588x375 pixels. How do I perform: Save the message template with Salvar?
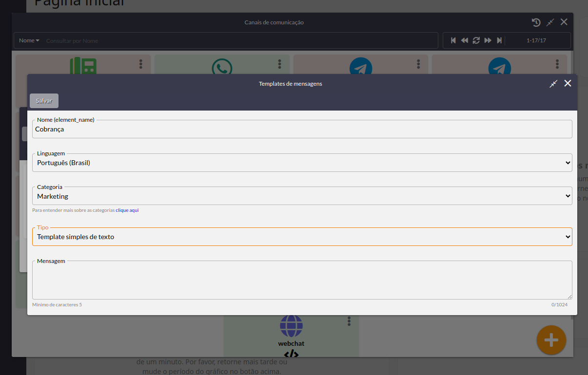click(x=44, y=101)
